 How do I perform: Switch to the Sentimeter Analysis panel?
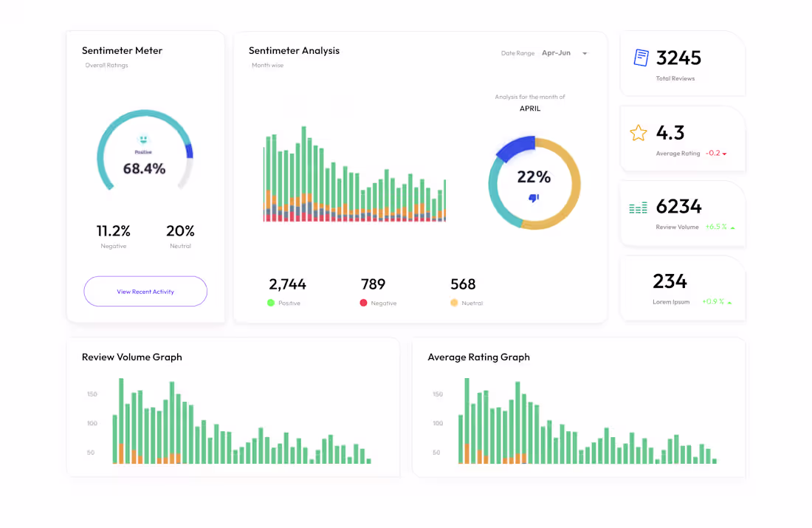294,50
